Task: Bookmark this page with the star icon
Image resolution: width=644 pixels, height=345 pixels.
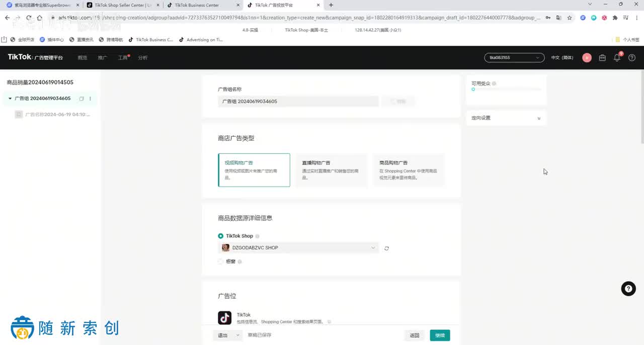Action: pos(570,18)
